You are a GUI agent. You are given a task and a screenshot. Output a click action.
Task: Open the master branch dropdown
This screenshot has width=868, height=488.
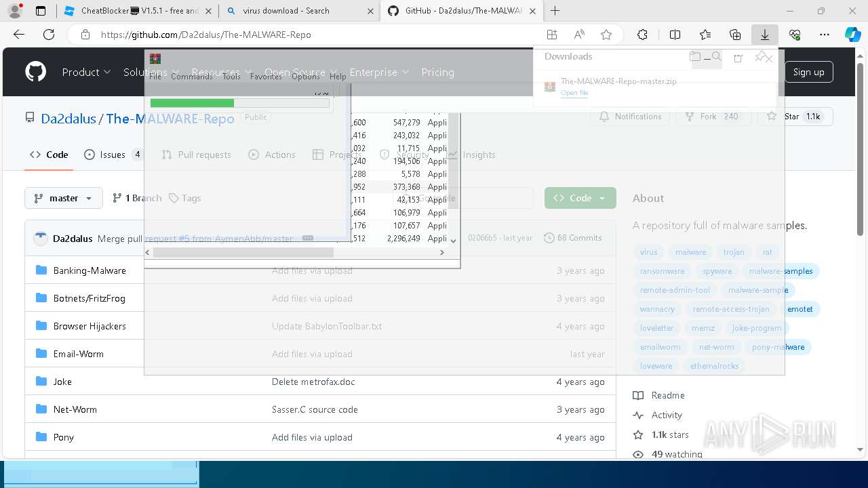64,198
